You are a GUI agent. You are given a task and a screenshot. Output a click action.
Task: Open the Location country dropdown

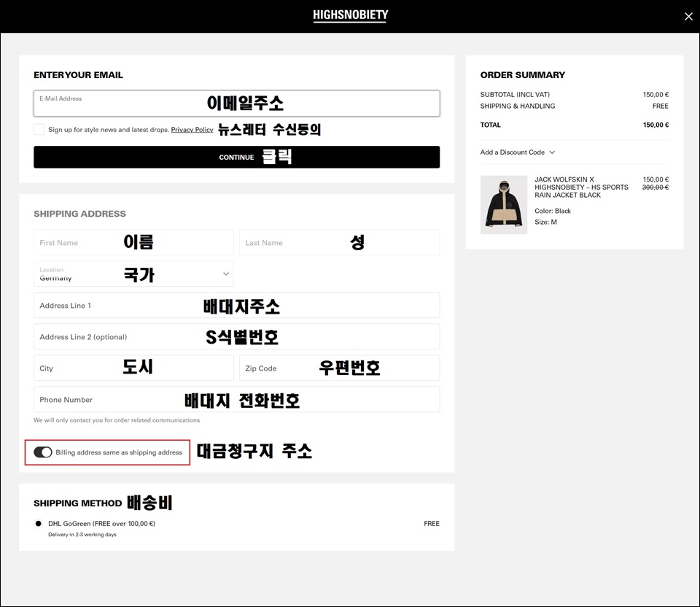[133, 274]
